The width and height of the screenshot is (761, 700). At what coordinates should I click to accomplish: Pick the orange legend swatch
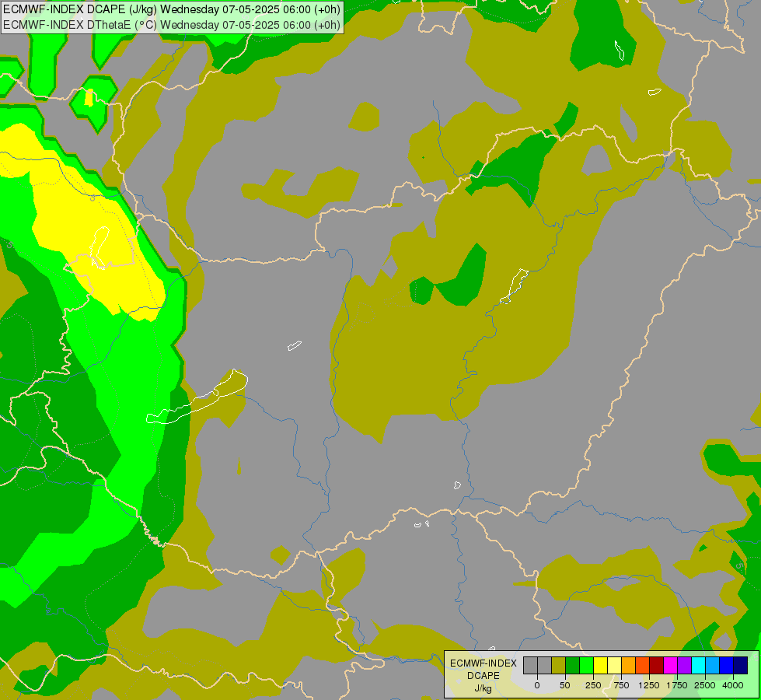(629, 665)
